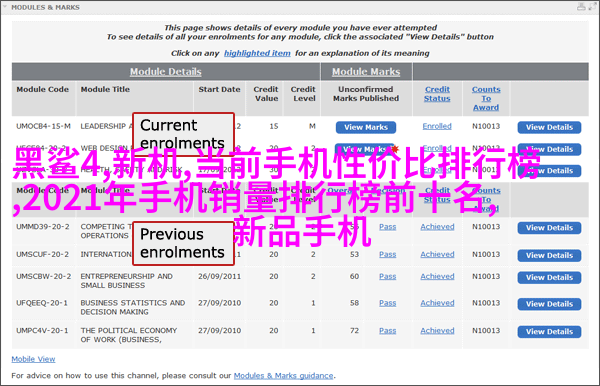This screenshot has height=386, width=600.
Task: Select module code UMMD39-20-2
Action: [42, 227]
